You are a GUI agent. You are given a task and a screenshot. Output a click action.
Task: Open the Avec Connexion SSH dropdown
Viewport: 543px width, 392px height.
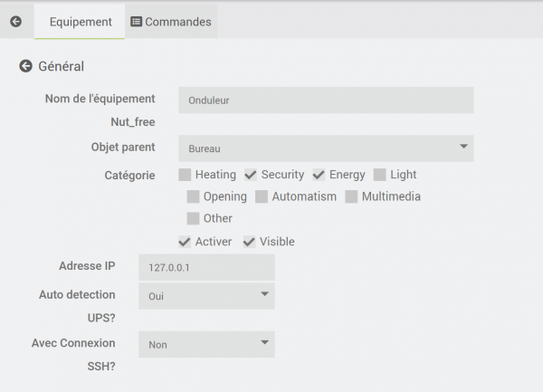206,344
